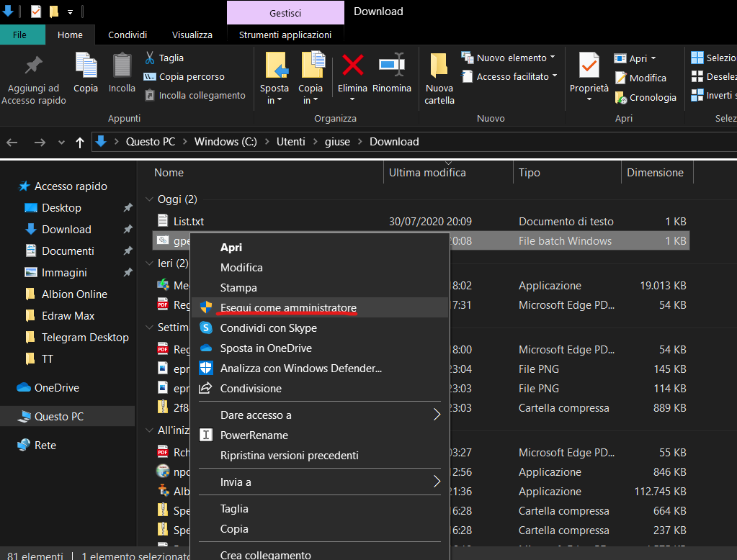Click Aggiungi ad Accesso rapido pin icon
The width and height of the screenshot is (737, 560).
coord(33,66)
